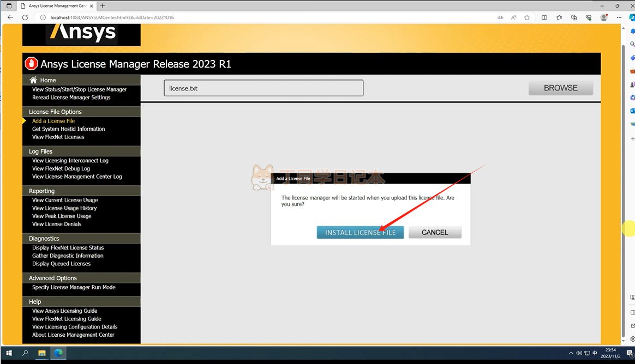Open View Licensing Configuration Details
The image size is (635, 364).
(x=75, y=327)
